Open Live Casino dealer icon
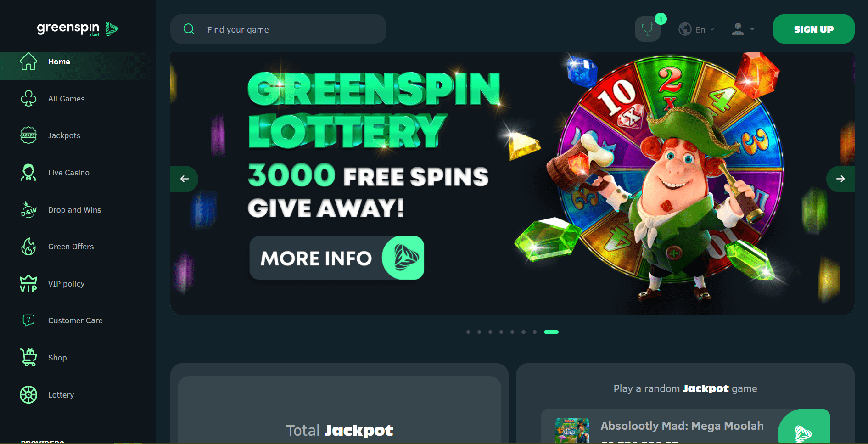Screen dimensions: 868x444 coord(28,173)
